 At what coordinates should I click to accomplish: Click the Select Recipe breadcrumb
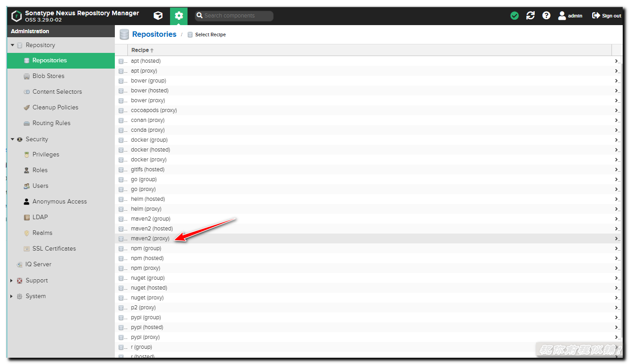210,35
